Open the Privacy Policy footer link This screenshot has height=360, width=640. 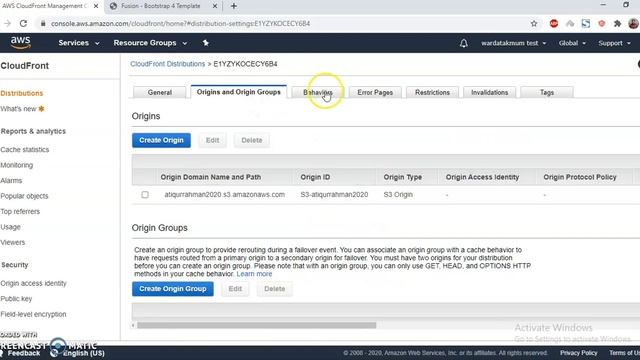point(579,353)
